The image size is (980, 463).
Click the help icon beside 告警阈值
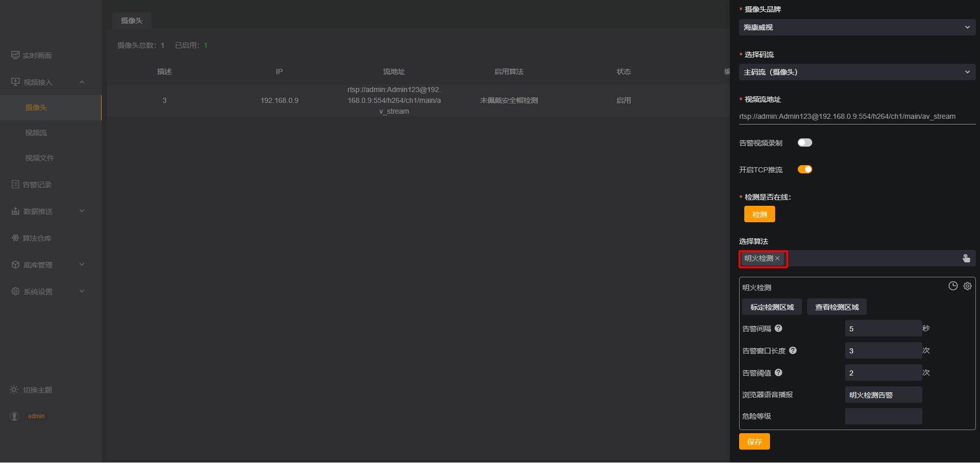[x=778, y=372]
